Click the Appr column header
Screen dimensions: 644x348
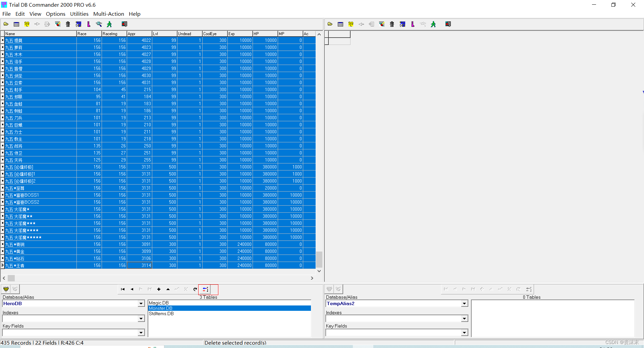[140, 34]
